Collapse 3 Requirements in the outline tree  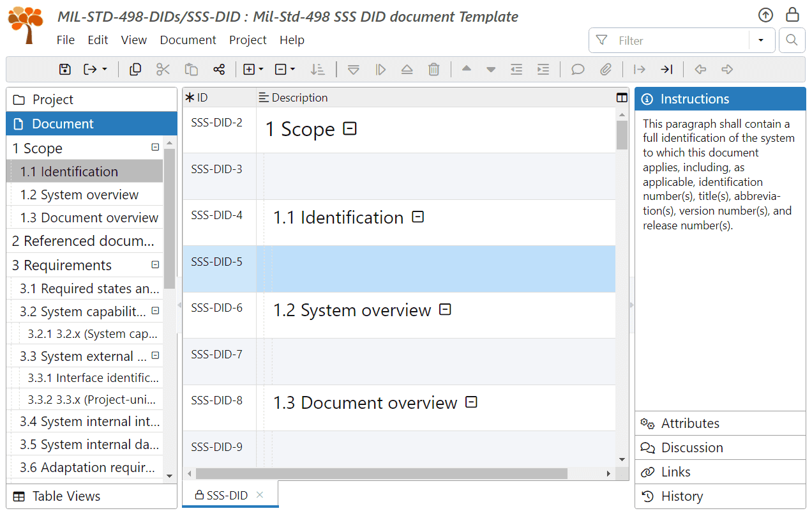pyautogui.click(x=155, y=264)
